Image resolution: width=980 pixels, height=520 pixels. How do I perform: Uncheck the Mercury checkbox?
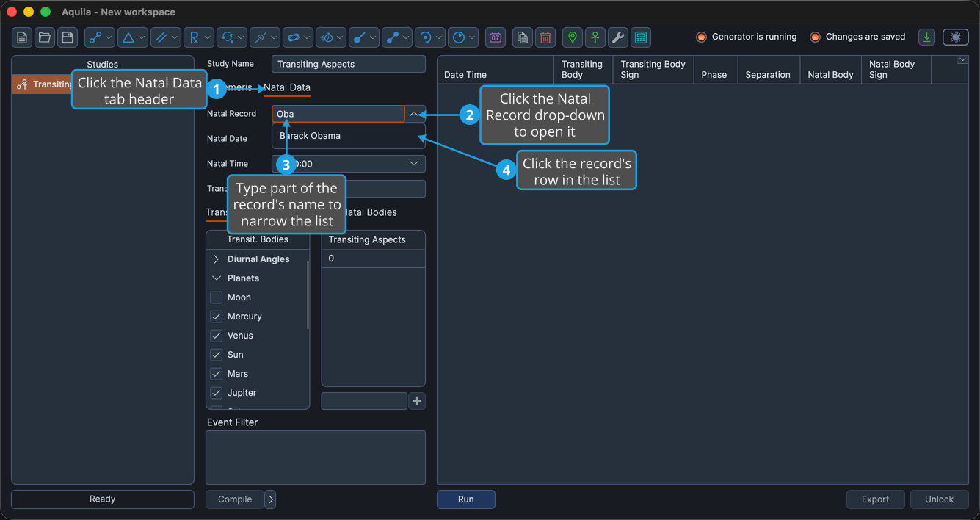(217, 317)
